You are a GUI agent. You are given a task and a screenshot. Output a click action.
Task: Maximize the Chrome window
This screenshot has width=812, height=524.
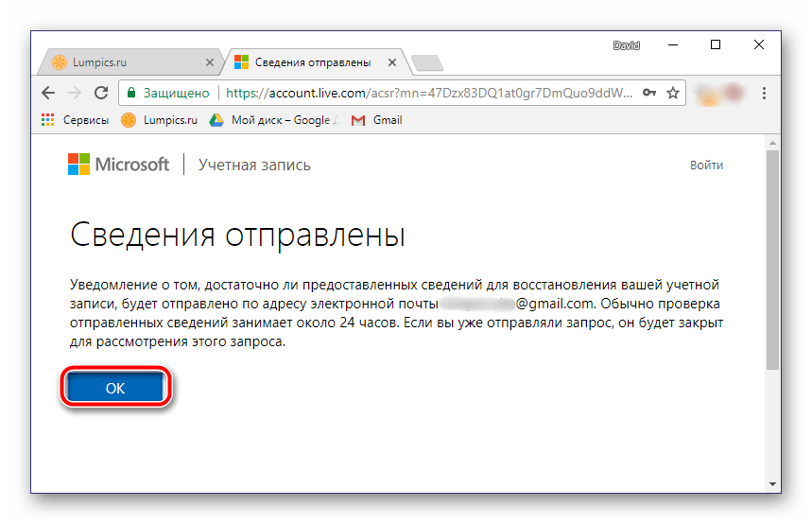(716, 45)
